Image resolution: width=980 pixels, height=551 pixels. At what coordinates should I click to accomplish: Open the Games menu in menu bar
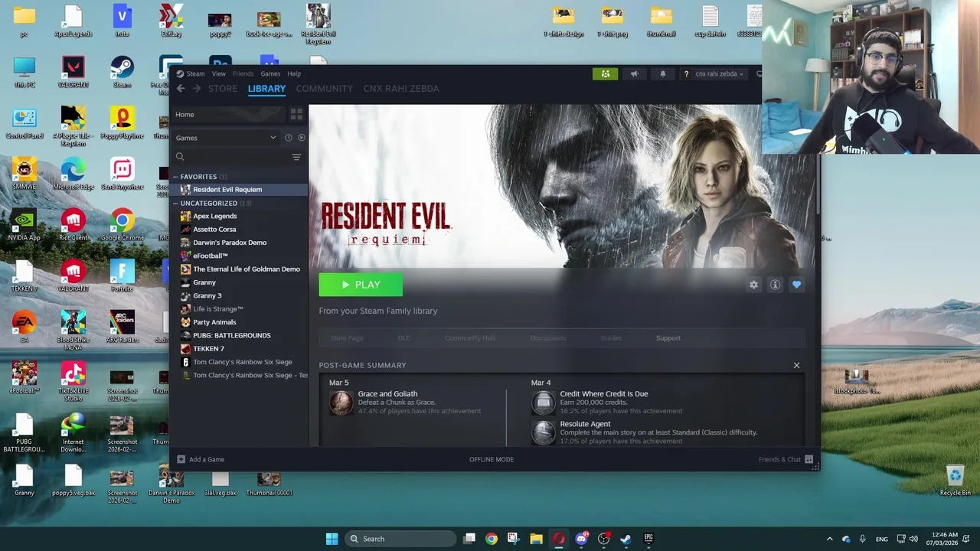[x=270, y=73]
